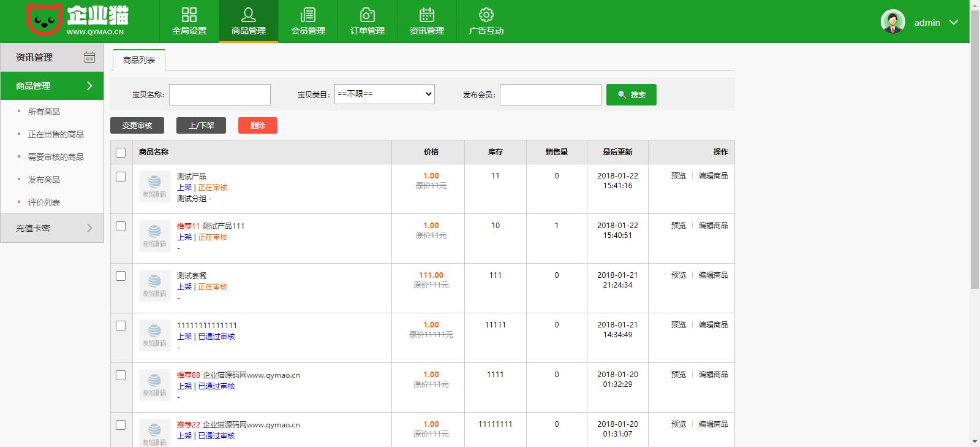
Task: Switch to the 商品列表 tab
Action: [139, 60]
